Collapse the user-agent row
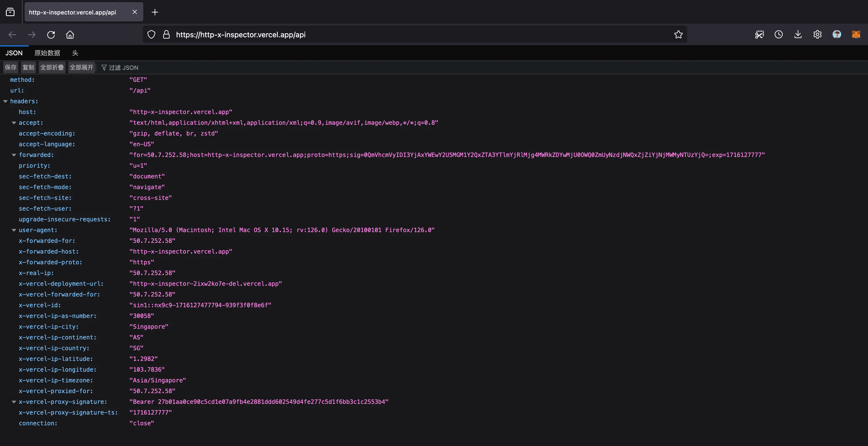Image resolution: width=868 pixels, height=446 pixels. [14, 231]
